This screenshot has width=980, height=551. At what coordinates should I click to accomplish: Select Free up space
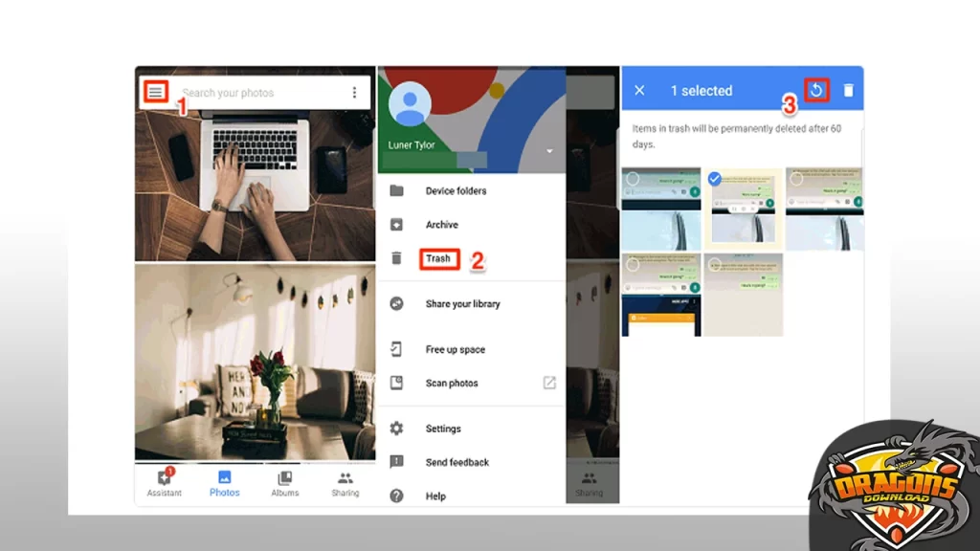(x=455, y=350)
